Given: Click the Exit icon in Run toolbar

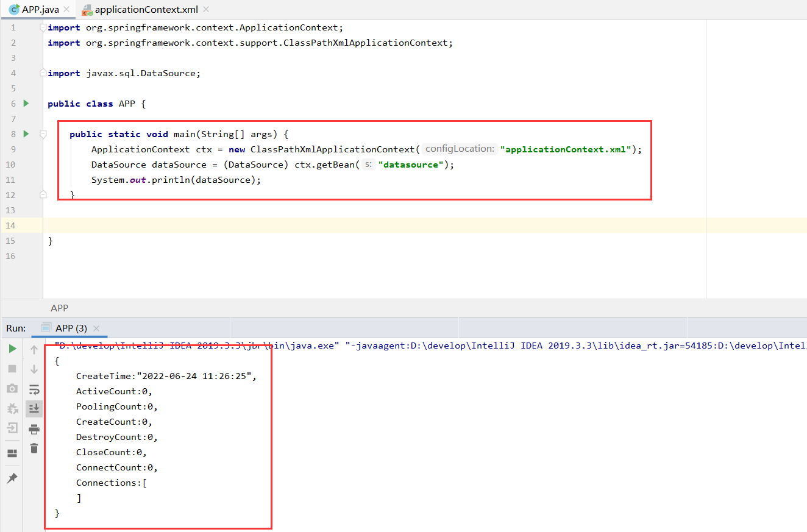Looking at the screenshot, I should coord(12,428).
